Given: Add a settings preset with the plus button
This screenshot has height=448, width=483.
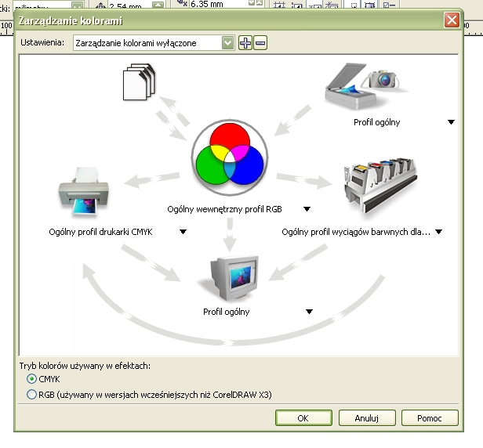Looking at the screenshot, I should point(245,43).
